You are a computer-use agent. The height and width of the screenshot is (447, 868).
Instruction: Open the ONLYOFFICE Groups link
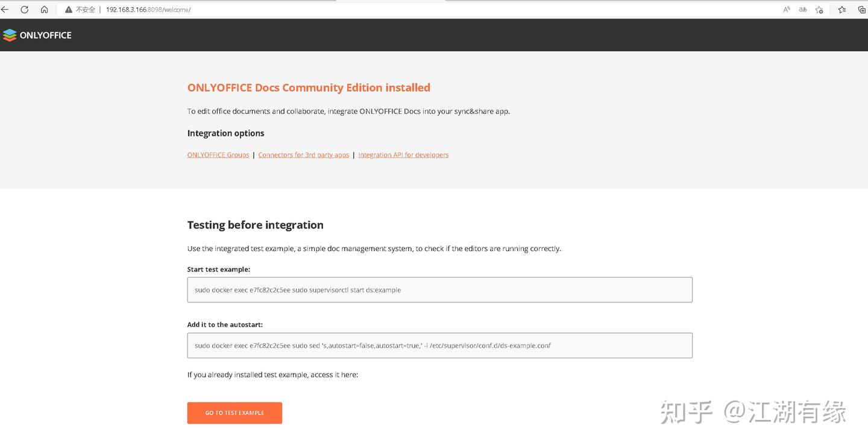(x=218, y=154)
